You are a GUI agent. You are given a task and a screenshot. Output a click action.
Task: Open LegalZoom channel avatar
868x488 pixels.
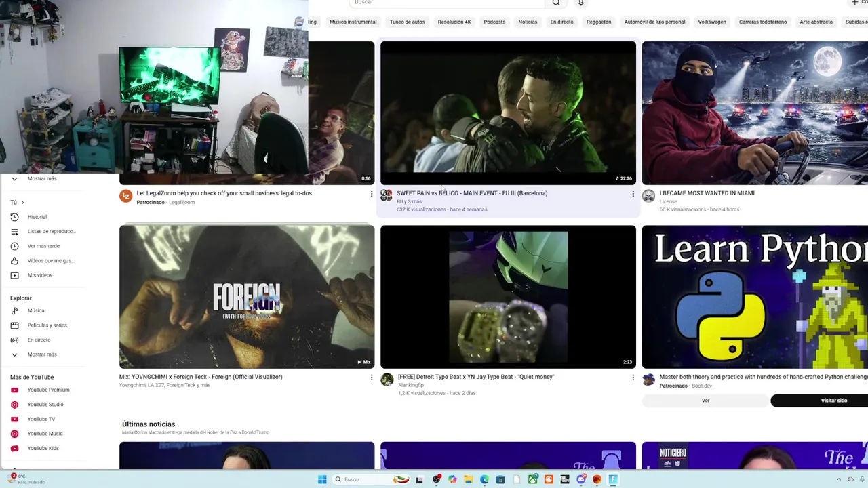pyautogui.click(x=125, y=196)
